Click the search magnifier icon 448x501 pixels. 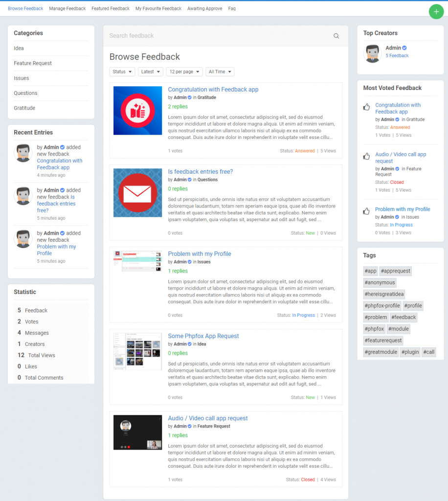(336, 36)
